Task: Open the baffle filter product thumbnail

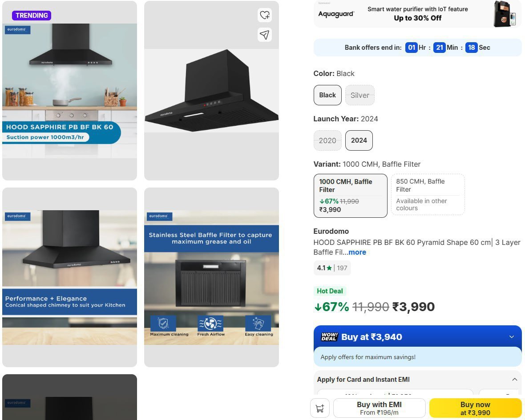Action: (212, 277)
